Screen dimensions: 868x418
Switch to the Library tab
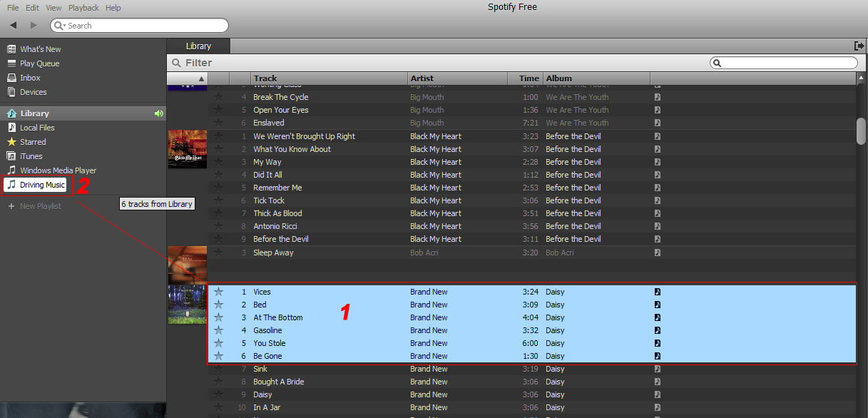198,45
